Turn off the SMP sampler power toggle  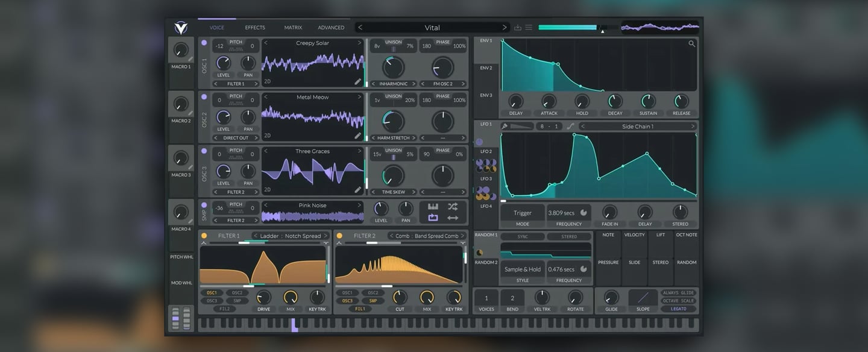tap(204, 205)
